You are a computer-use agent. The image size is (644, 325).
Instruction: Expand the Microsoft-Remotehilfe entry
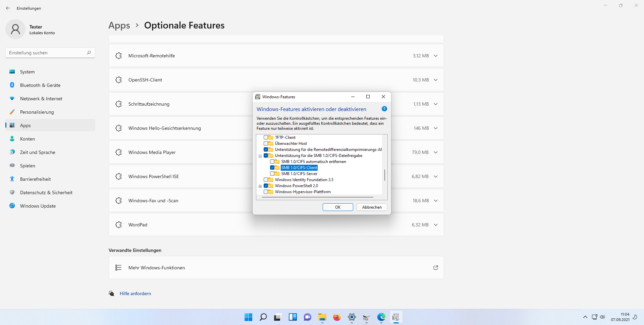coord(436,56)
